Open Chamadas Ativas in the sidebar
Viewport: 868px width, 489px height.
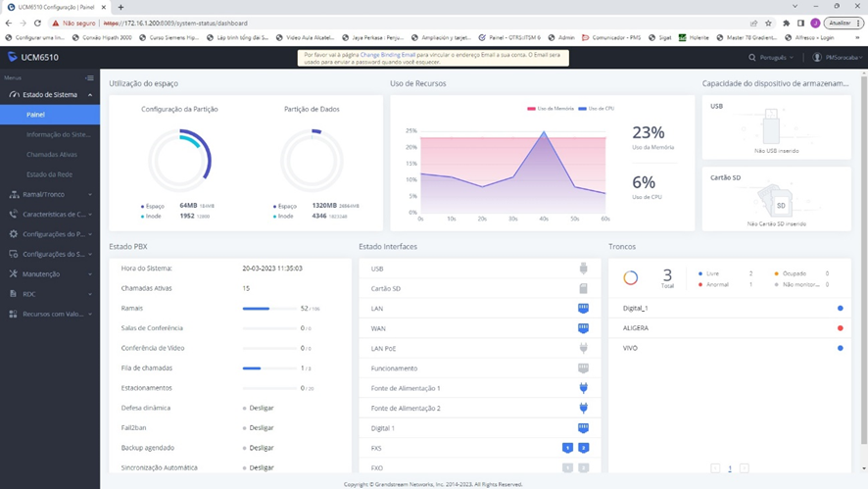[x=52, y=155]
